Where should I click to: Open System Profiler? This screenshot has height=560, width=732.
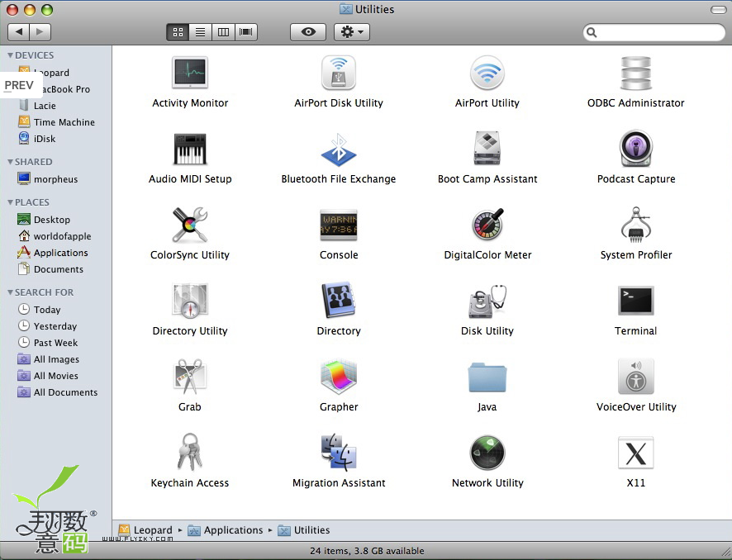[x=636, y=225]
